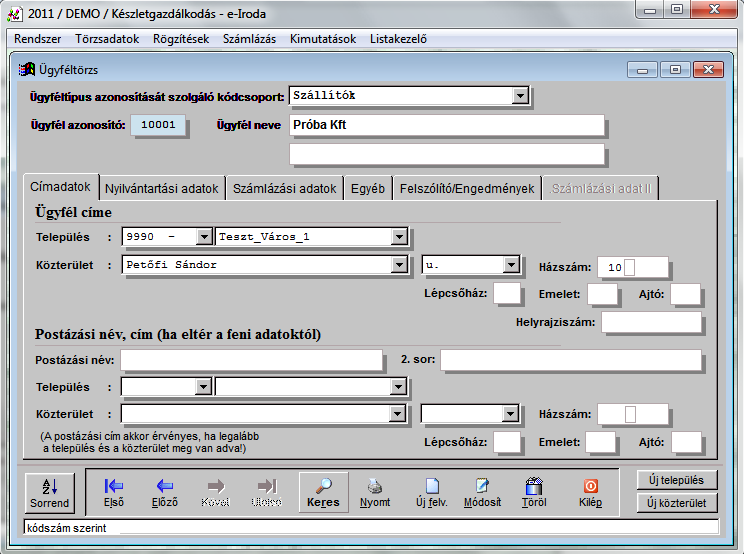
Task: Open the Kimutatások menu
Action: coord(322,40)
